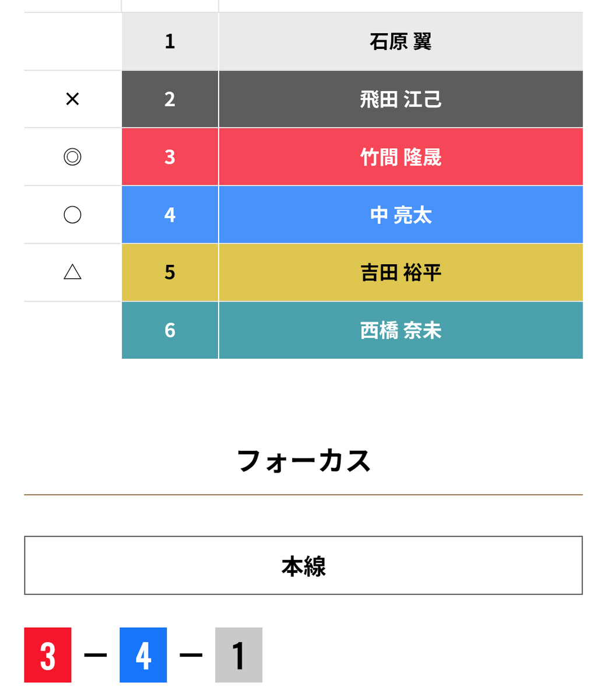The height and width of the screenshot is (700, 607).
Task: Click blue lane number 4 cell
Action: [170, 215]
